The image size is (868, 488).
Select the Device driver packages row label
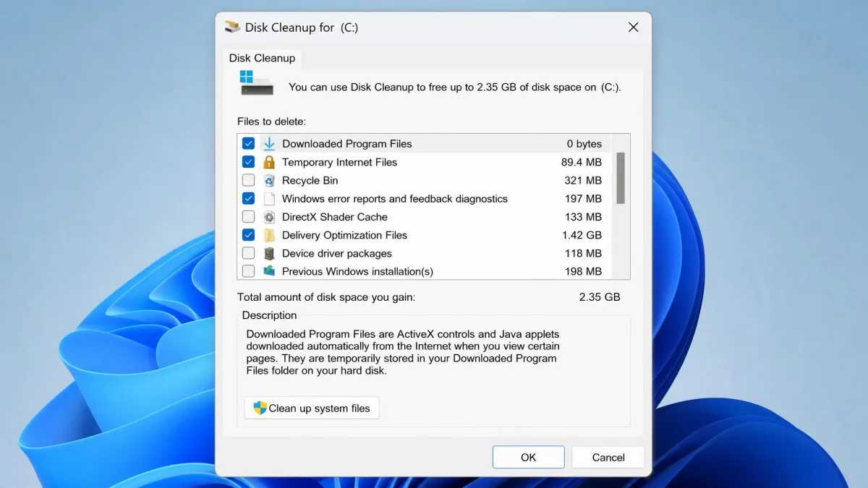[x=337, y=253]
